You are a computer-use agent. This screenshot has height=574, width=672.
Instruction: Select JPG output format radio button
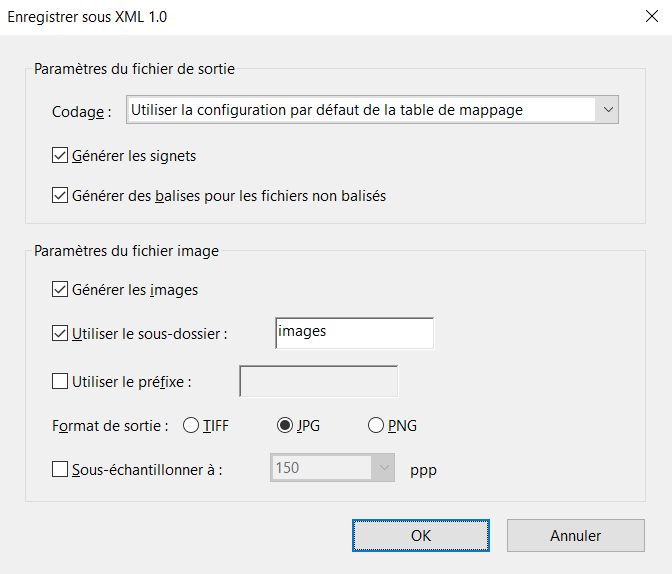tap(284, 426)
